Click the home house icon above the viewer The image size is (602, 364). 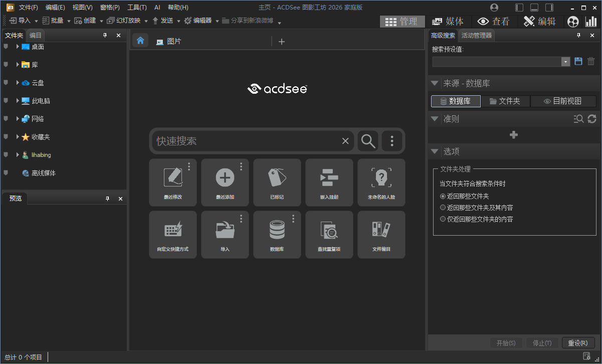click(140, 41)
